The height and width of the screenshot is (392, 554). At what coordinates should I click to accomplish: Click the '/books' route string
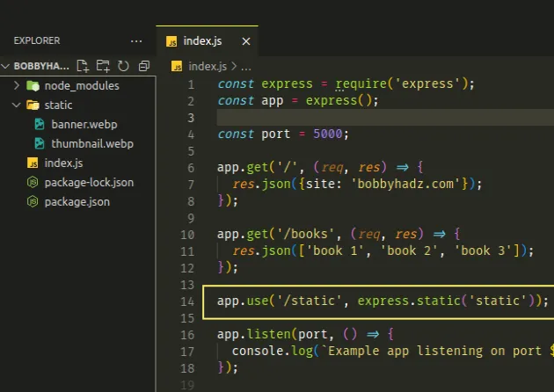point(306,234)
